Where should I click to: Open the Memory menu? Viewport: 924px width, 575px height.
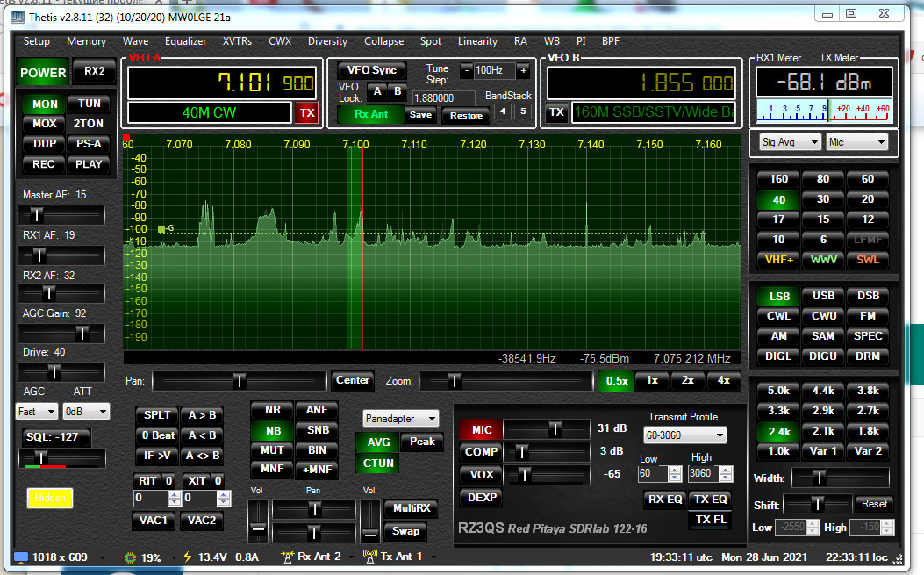[x=86, y=41]
